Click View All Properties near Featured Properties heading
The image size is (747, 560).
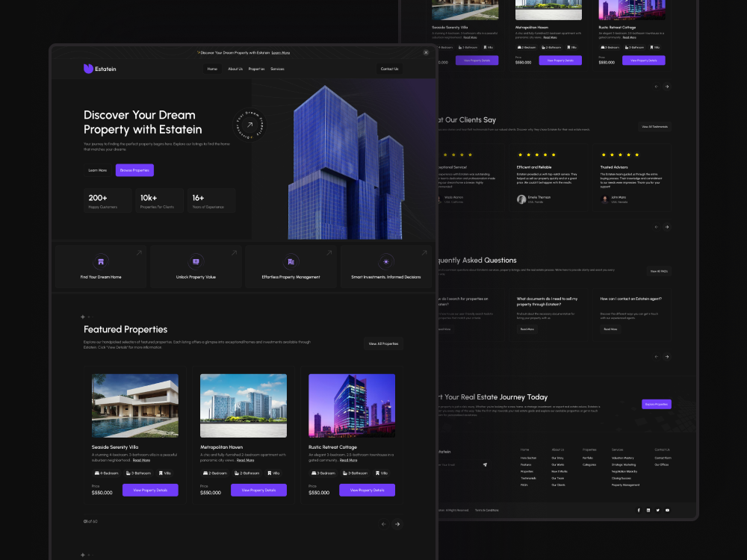(x=382, y=343)
